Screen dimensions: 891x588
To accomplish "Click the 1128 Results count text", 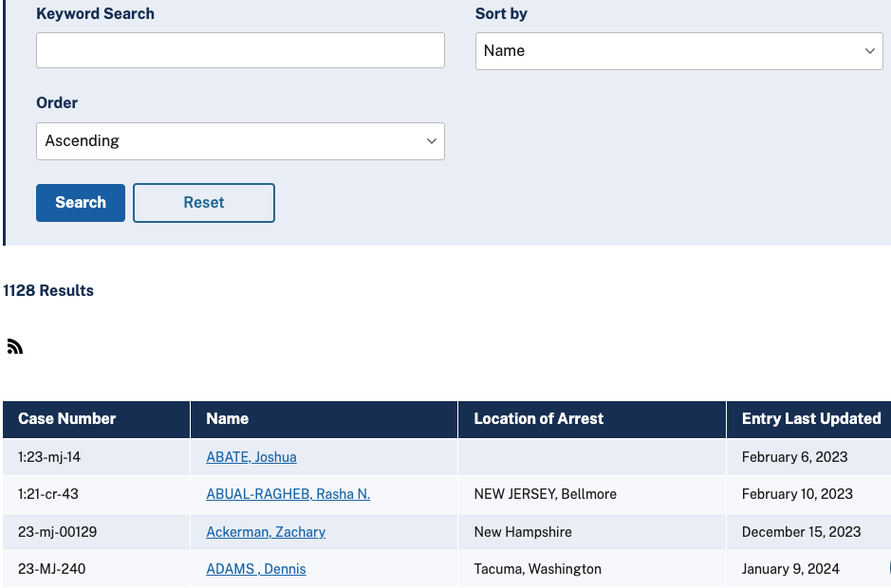I will coord(48,290).
